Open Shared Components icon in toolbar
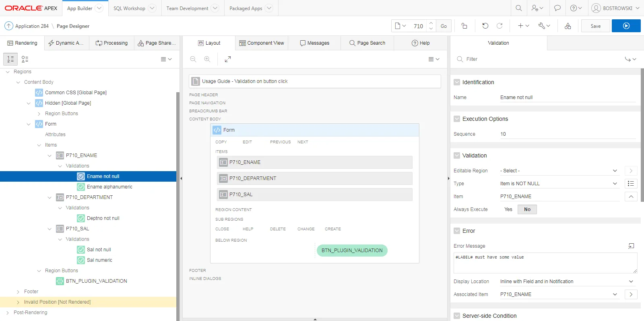This screenshot has height=321, width=644. tap(568, 26)
